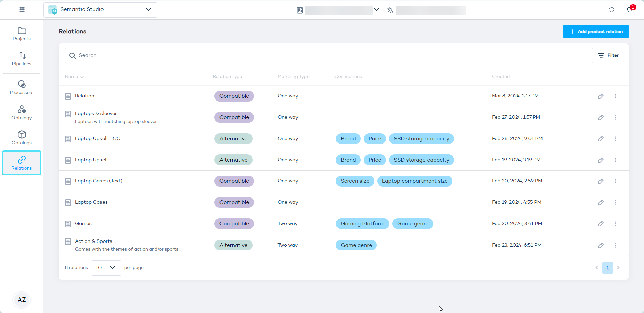The height and width of the screenshot is (313, 644).
Task: Click the pencil icon for Laptop Cases (Text)
Action: (601, 181)
